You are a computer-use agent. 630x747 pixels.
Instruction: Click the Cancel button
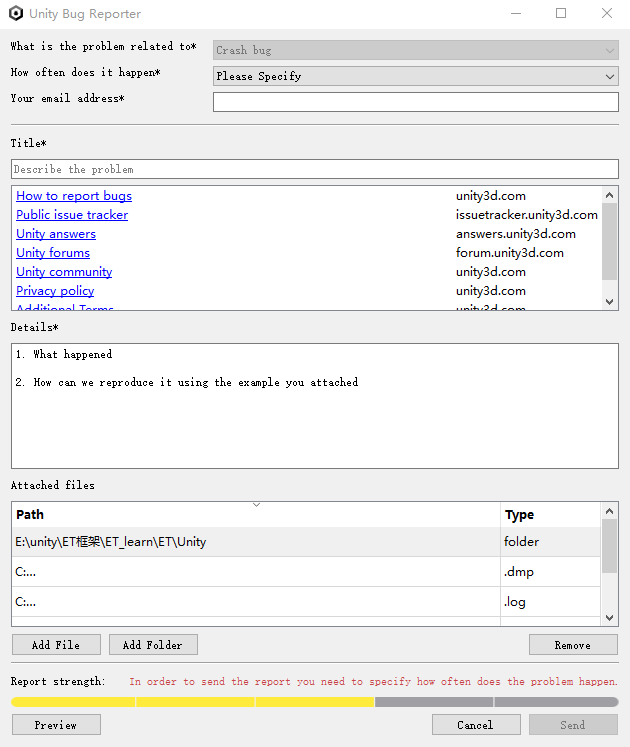click(476, 725)
